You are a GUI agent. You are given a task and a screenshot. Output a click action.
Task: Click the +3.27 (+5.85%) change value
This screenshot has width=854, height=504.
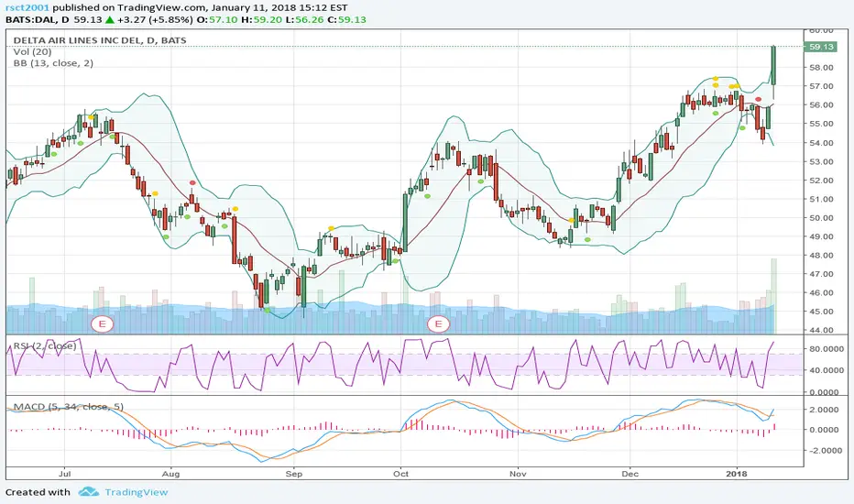(155, 19)
